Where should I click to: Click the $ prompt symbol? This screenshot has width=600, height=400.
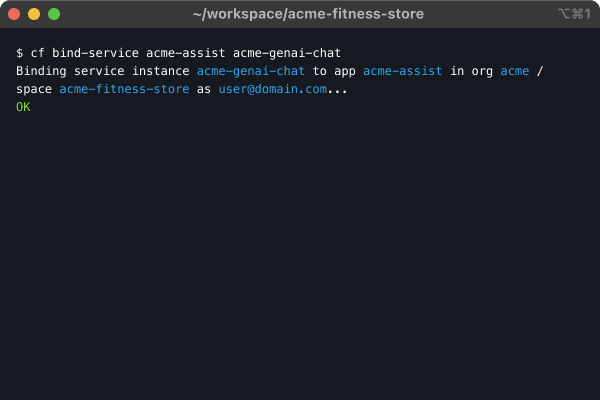(20, 52)
